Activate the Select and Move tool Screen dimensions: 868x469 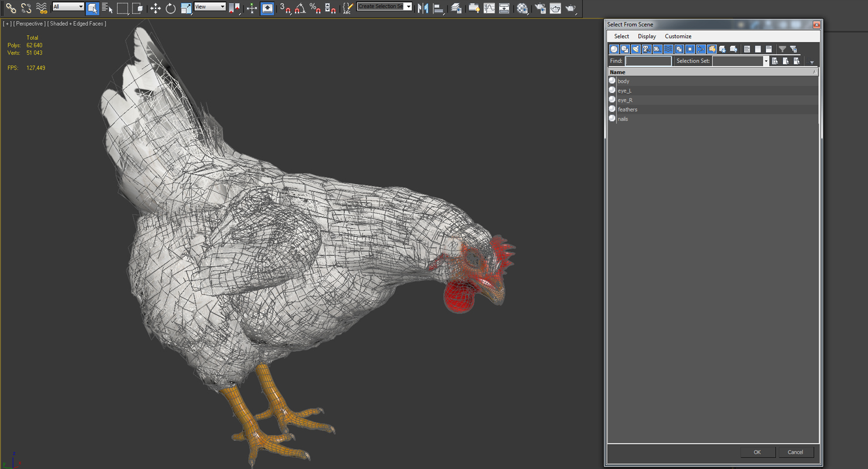coord(155,8)
